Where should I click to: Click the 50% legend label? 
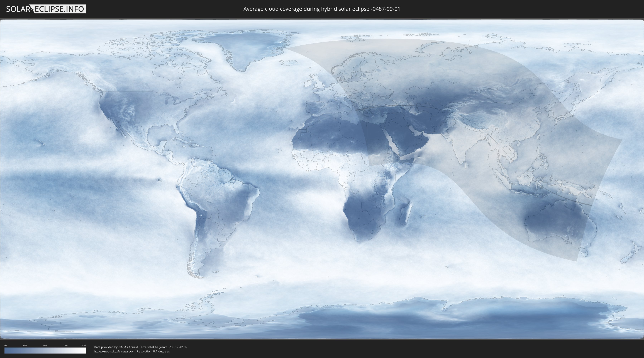[x=45, y=345]
